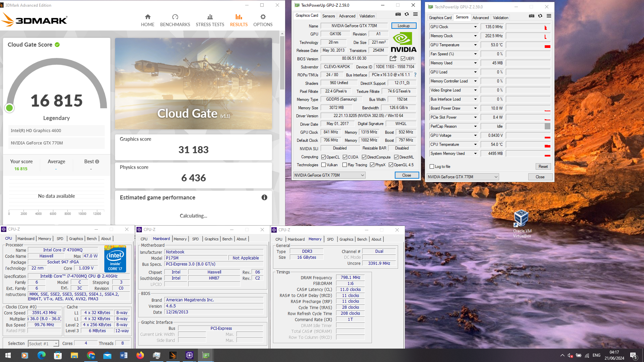The width and height of the screenshot is (644, 362).
Task: Open File Explorer from the taskbar
Action: (74, 355)
